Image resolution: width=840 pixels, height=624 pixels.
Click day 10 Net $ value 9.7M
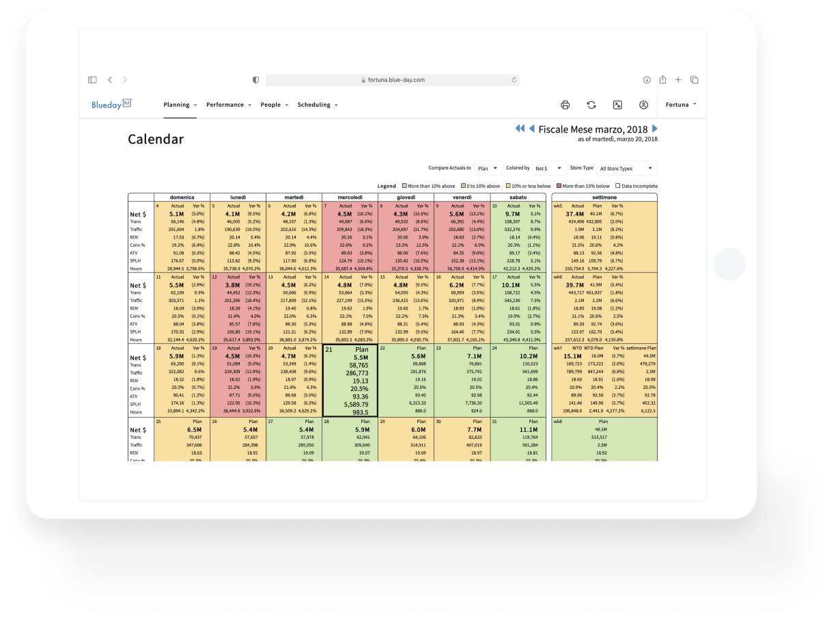[x=513, y=214]
